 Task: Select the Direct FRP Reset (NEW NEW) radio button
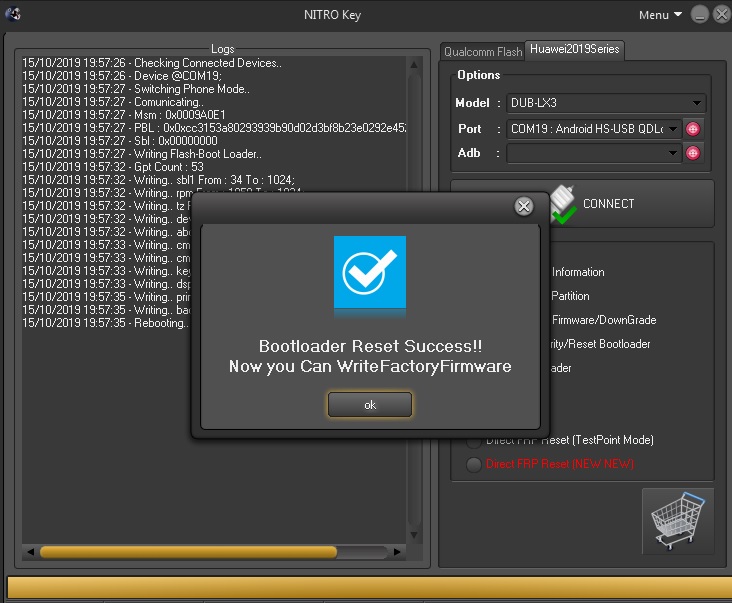point(474,464)
